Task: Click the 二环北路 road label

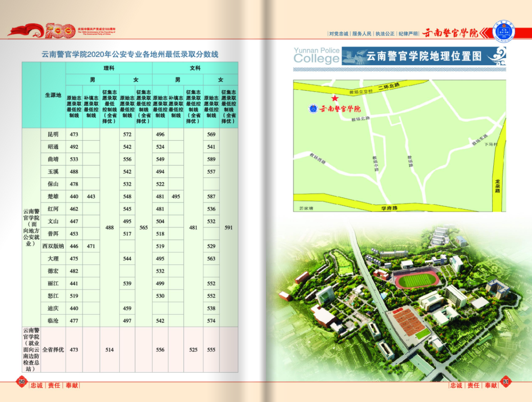Action: tap(389, 87)
